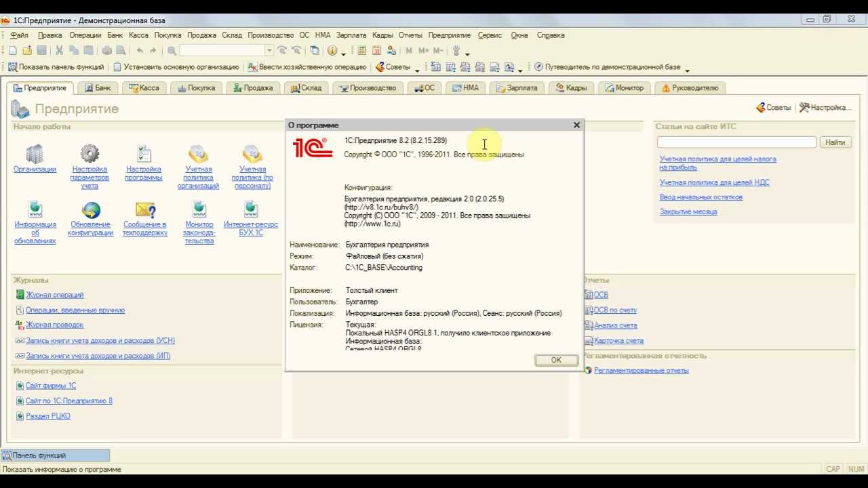868x488 pixels.
Task: Click the Redo arrow icon
Action: 153,51
